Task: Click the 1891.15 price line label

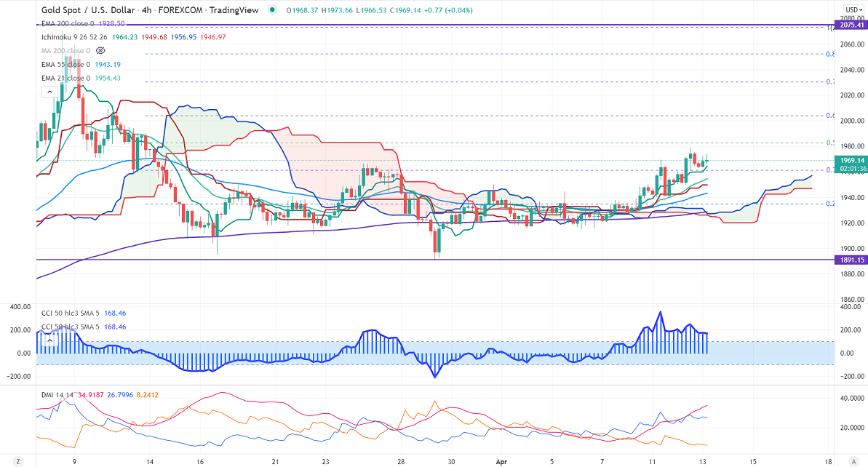Action: click(851, 260)
